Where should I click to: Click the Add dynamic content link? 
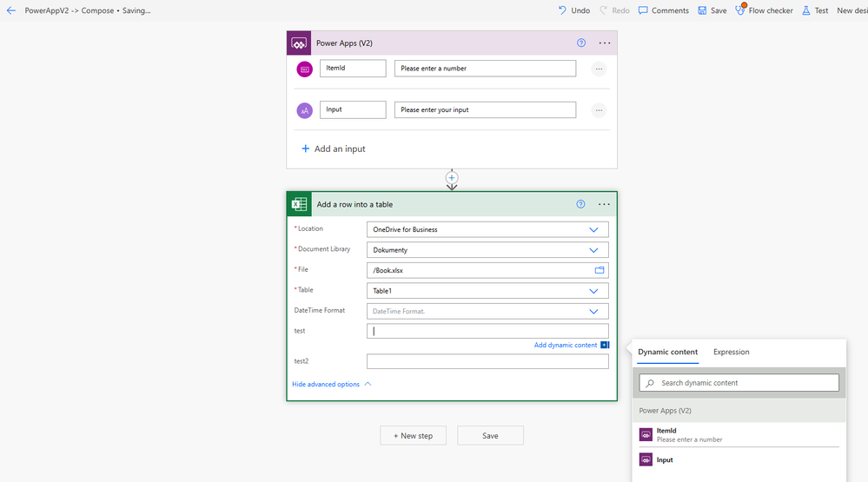point(565,345)
